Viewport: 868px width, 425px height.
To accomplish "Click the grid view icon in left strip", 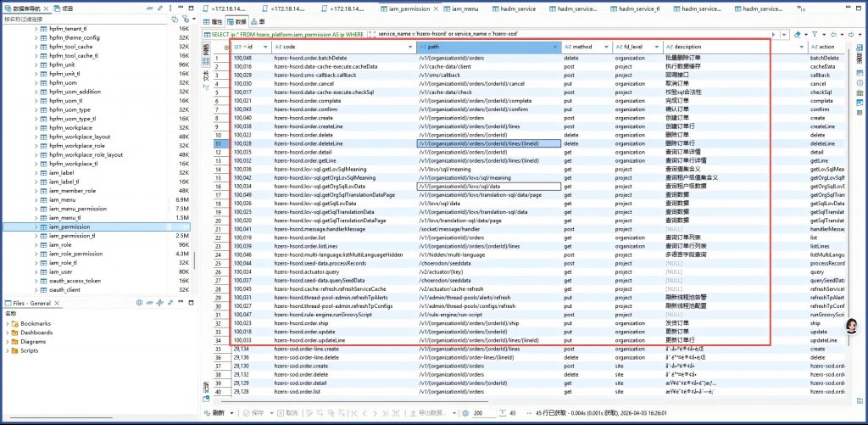I will [205, 61].
